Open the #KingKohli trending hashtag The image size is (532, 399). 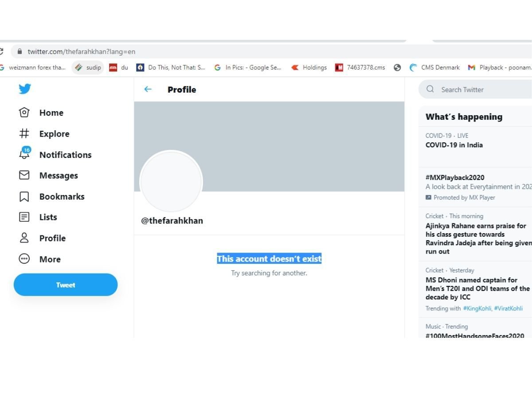[477, 309]
